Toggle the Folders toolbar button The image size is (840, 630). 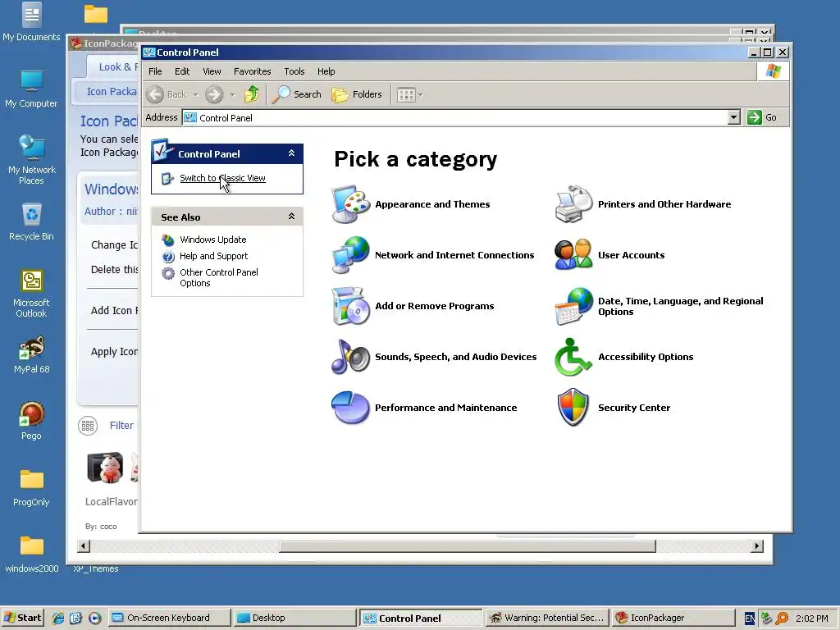(x=357, y=94)
